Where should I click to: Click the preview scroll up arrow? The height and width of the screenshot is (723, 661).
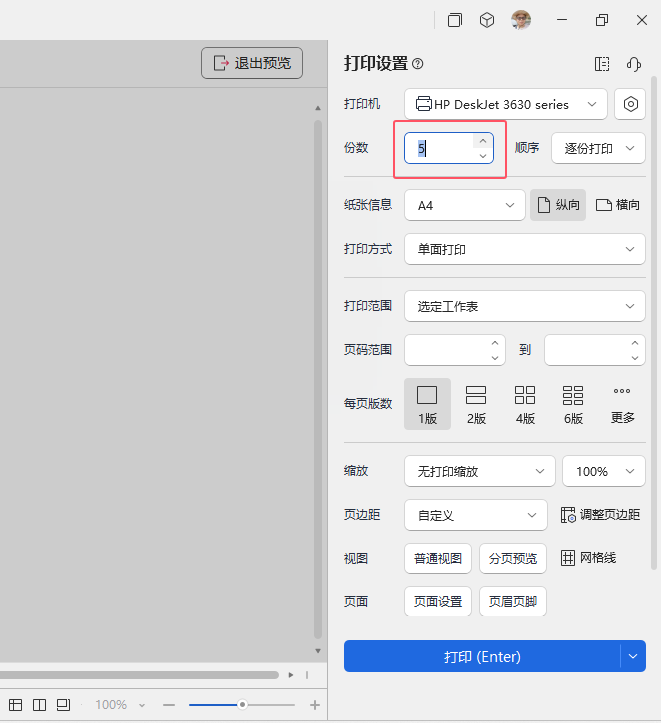coord(318,108)
